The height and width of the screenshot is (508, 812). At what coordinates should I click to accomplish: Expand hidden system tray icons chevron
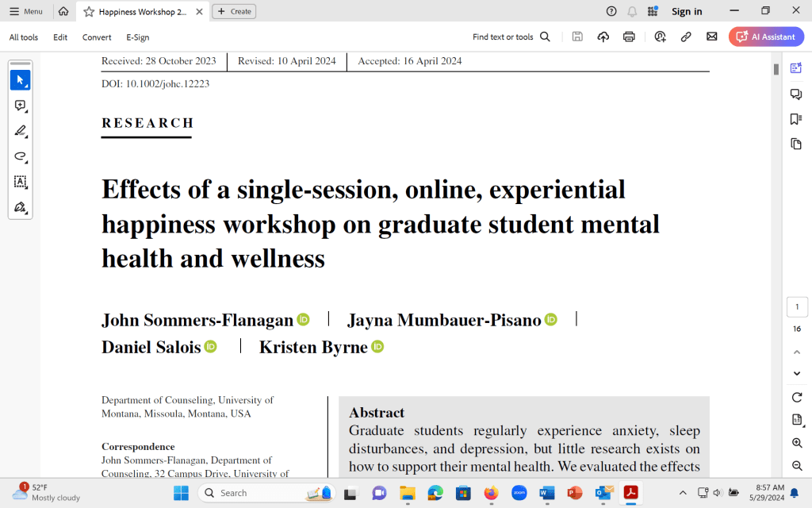683,492
